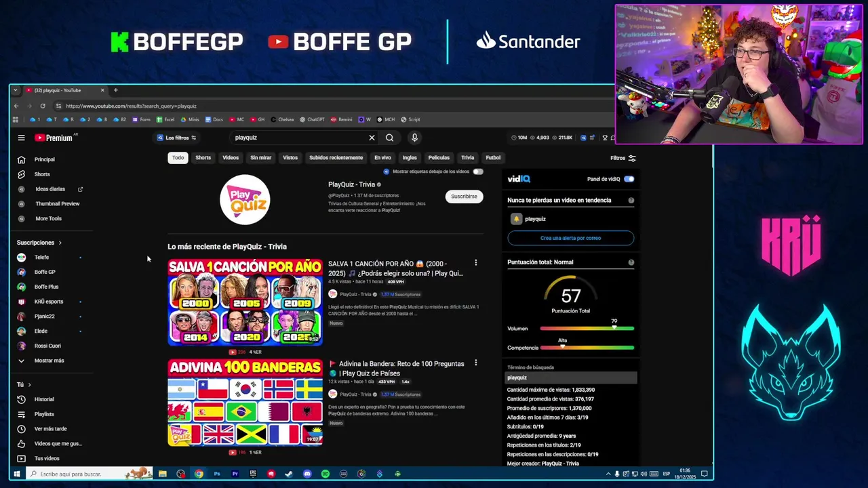The width and height of the screenshot is (868, 488).
Task: Open Videos que me gustan
Action: [x=58, y=444]
